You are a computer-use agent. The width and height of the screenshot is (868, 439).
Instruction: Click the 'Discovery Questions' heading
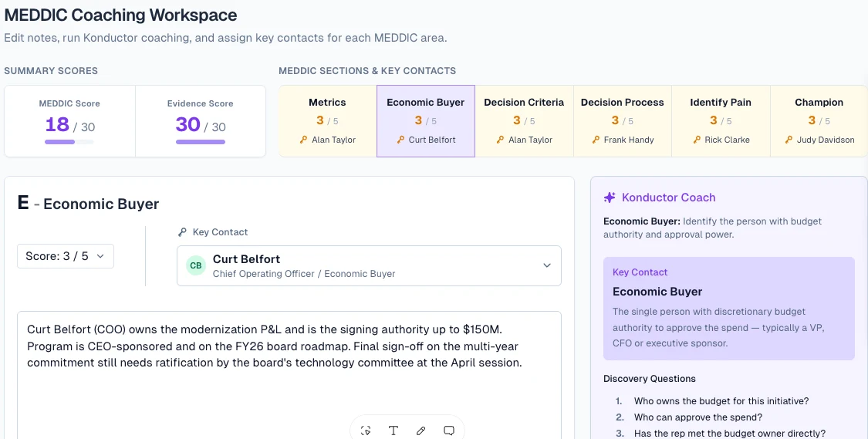pos(650,379)
